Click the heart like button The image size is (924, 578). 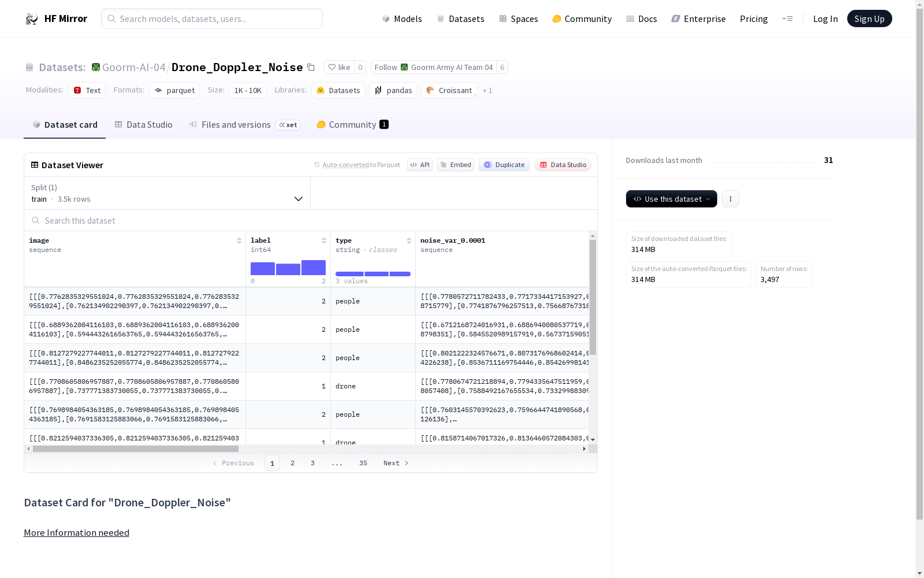click(339, 67)
